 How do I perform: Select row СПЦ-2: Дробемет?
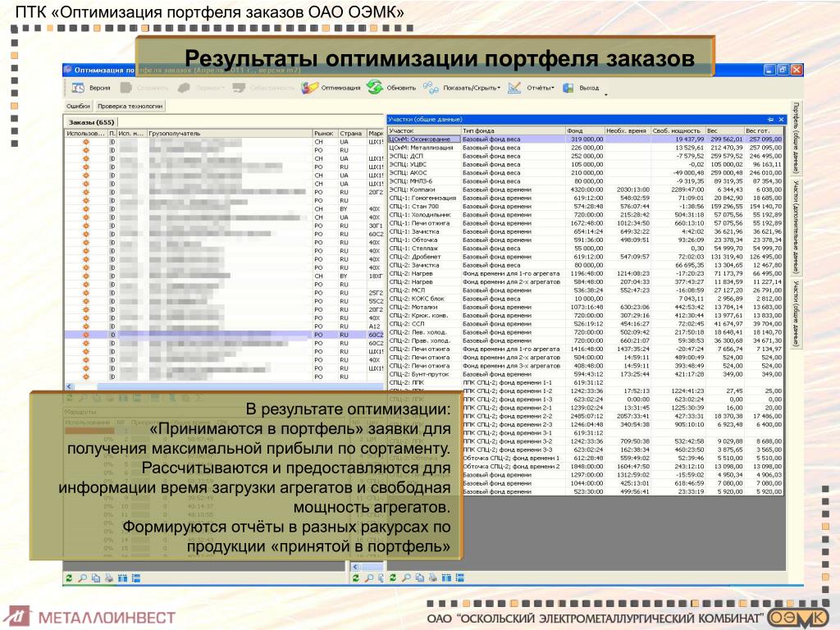pyautogui.click(x=585, y=257)
